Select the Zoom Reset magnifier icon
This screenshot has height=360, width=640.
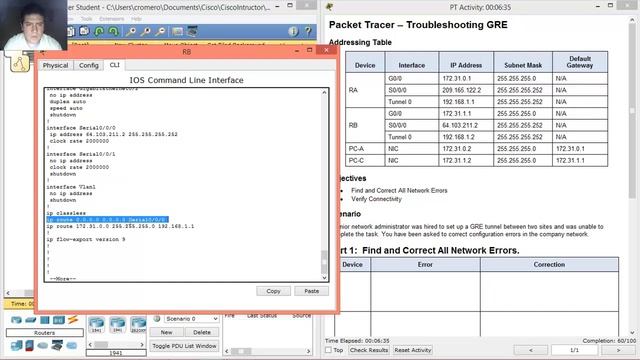click(146, 31)
